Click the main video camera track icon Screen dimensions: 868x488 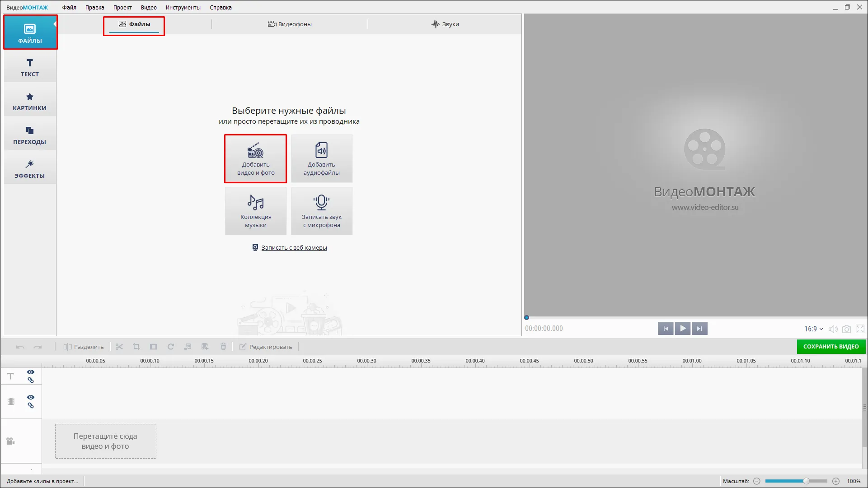pos(11,442)
